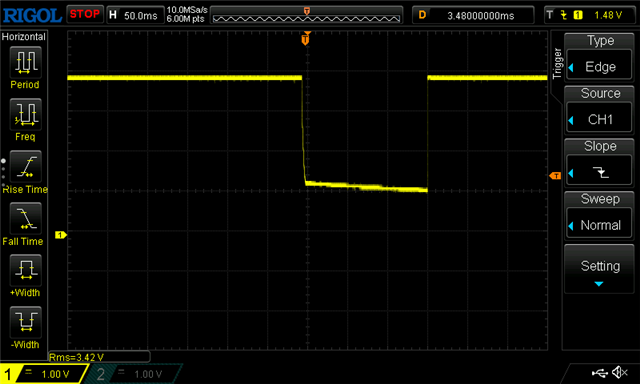The image size is (640, 384).
Task: Select the -Width measurement icon
Action: [x=25, y=322]
